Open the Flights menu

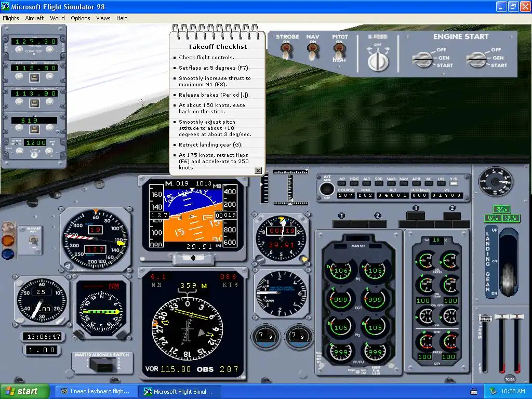click(x=11, y=18)
